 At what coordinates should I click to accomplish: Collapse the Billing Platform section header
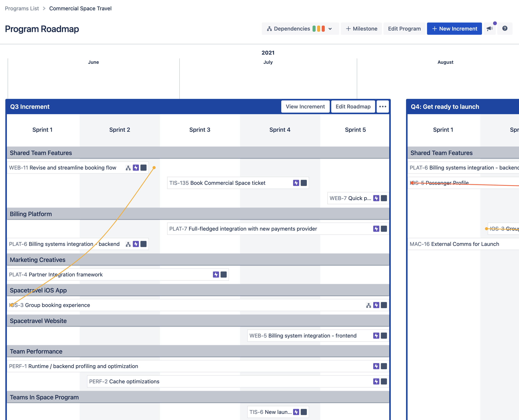click(31, 214)
